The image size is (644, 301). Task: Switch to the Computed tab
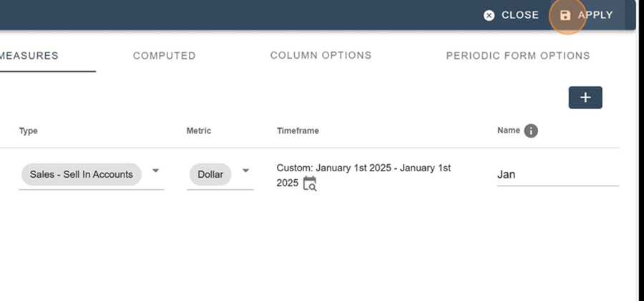pos(165,56)
